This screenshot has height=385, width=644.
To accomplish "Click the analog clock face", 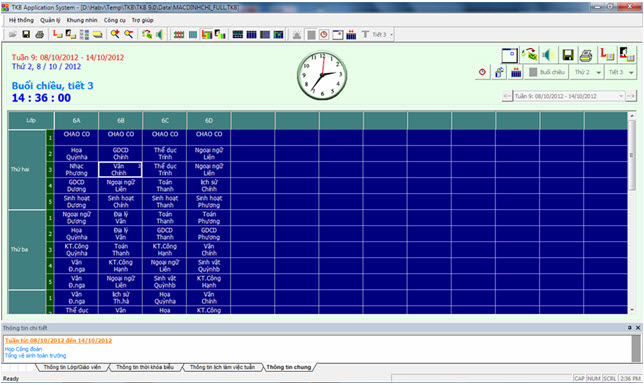I will click(x=322, y=75).
